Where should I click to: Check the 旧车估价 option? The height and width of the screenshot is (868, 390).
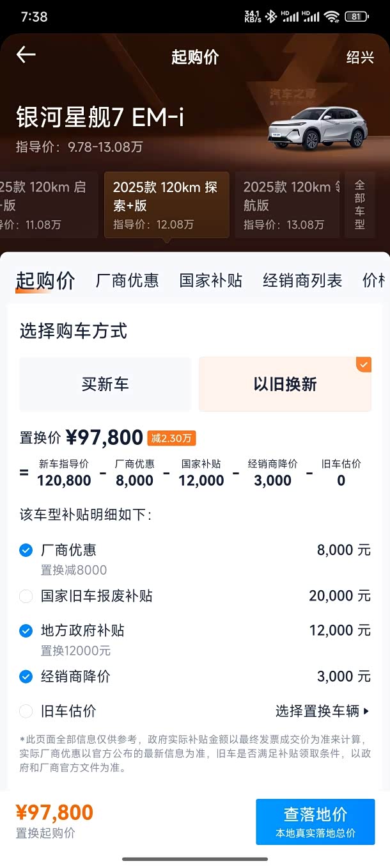click(26, 711)
